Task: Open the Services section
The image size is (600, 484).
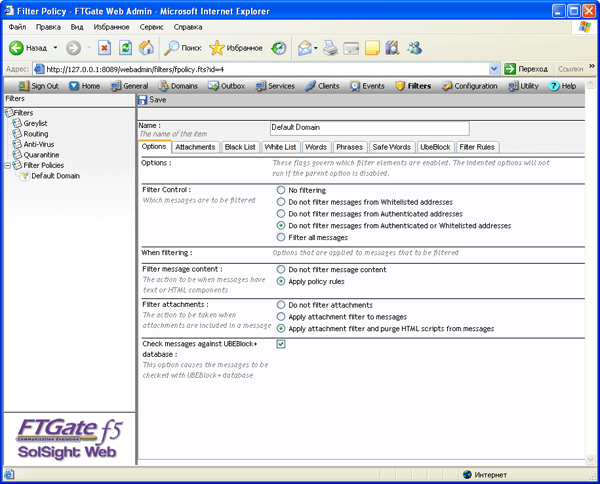Action: click(x=275, y=86)
